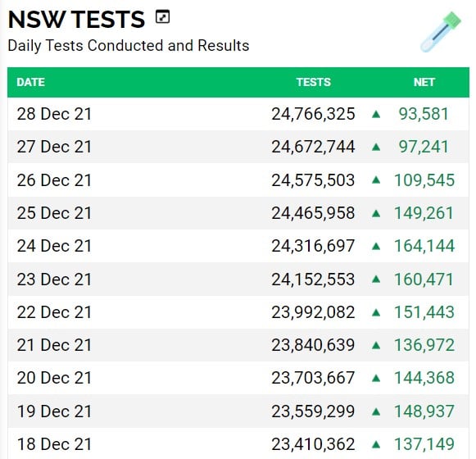Sort by the TESTS column header
The height and width of the screenshot is (459, 476).
click(x=314, y=82)
